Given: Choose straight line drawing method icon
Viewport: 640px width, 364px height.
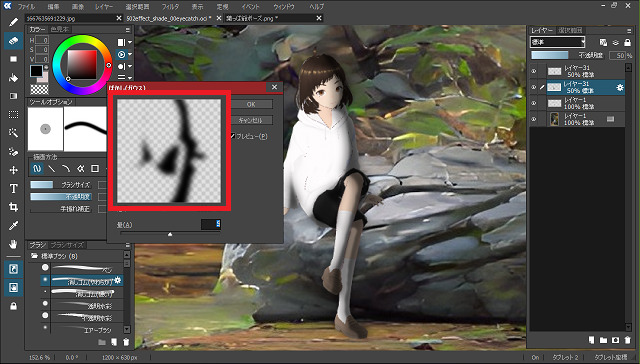Looking at the screenshot, I should pos(52,168).
